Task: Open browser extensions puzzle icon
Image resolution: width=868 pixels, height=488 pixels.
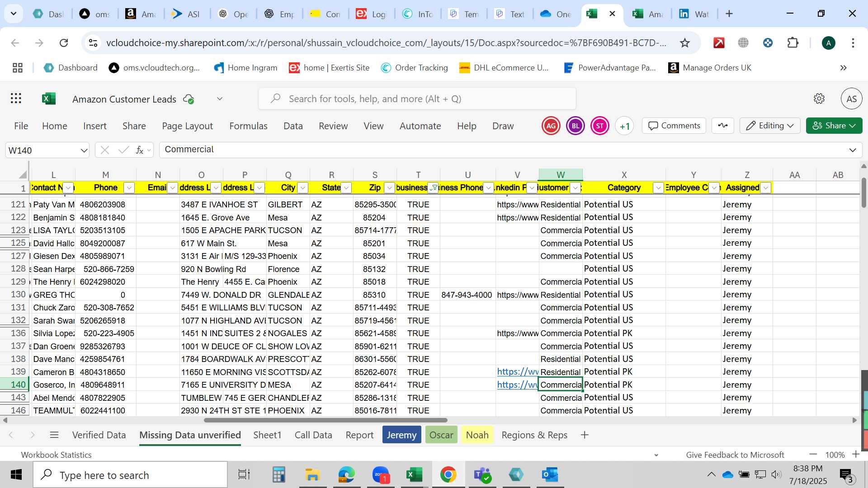Action: tap(793, 43)
